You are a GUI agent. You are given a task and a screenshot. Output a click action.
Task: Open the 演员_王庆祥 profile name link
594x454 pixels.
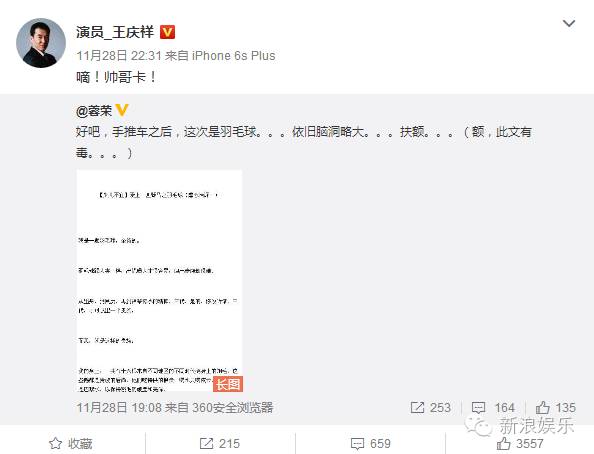click(115, 32)
